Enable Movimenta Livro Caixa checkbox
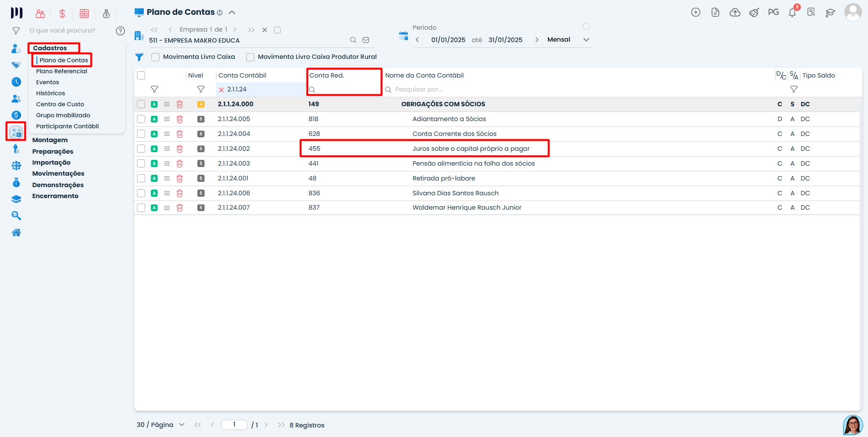 pos(155,57)
